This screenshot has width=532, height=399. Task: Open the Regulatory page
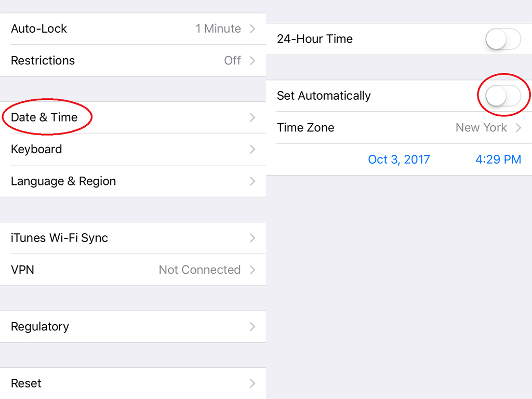tap(133, 327)
